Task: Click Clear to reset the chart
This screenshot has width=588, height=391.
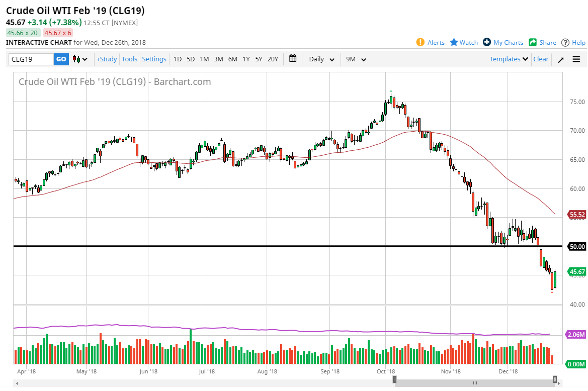Action: [x=541, y=59]
